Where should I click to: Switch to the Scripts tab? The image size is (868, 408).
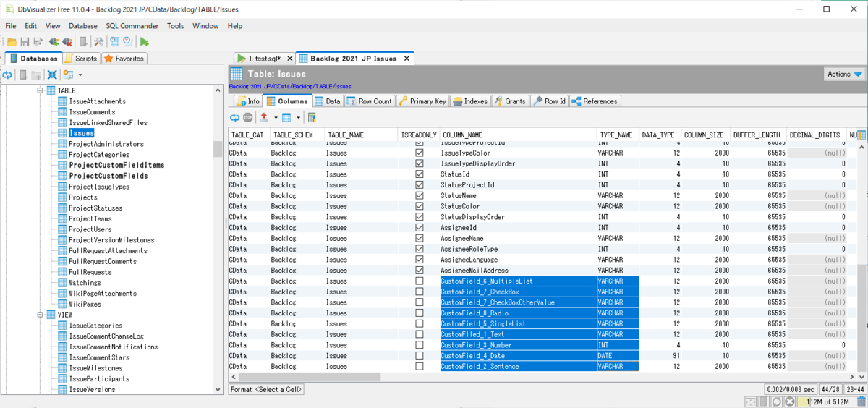(80, 59)
